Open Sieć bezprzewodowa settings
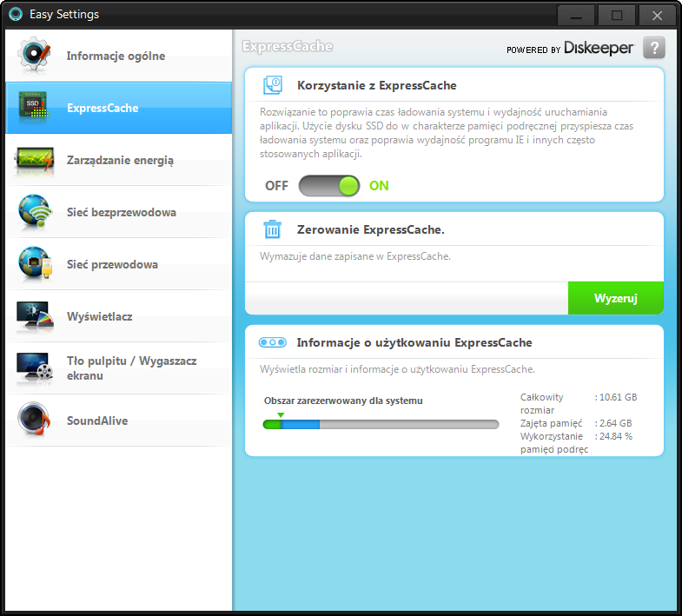 coord(119,212)
